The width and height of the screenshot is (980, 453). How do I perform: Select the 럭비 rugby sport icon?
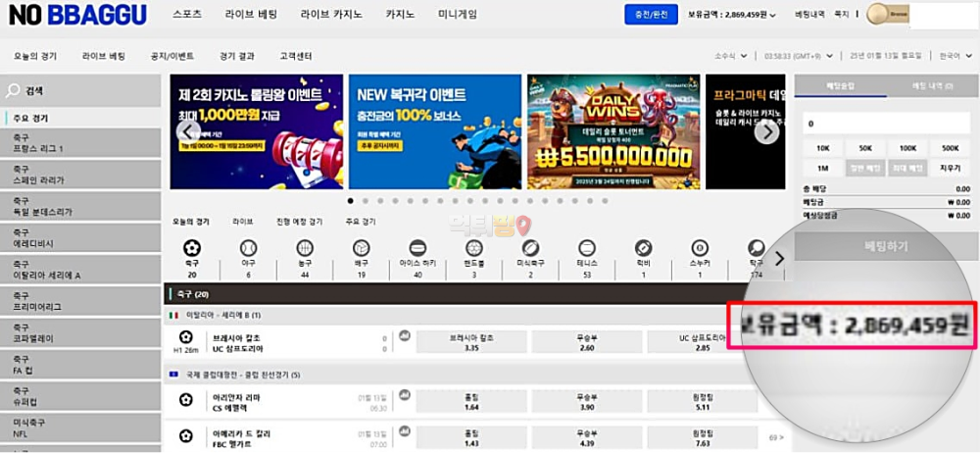[643, 248]
